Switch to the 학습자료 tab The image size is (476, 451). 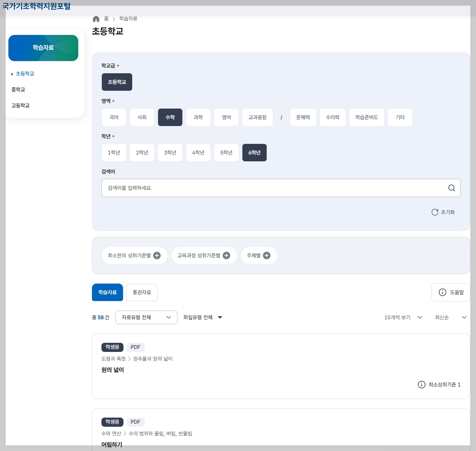(x=108, y=292)
